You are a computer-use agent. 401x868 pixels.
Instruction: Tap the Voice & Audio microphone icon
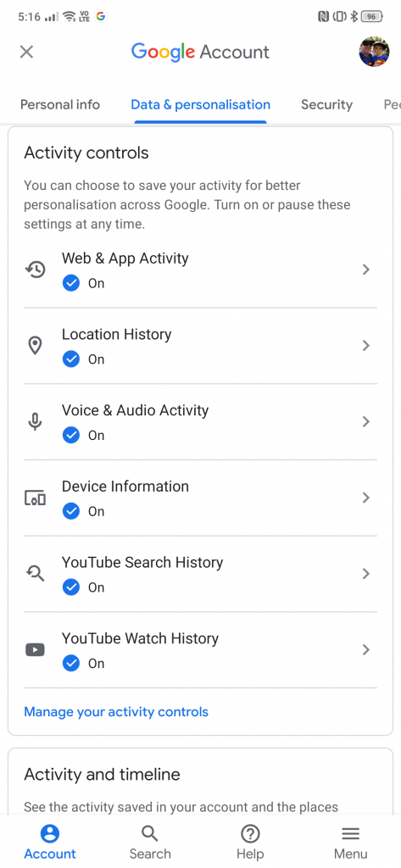coord(36,422)
